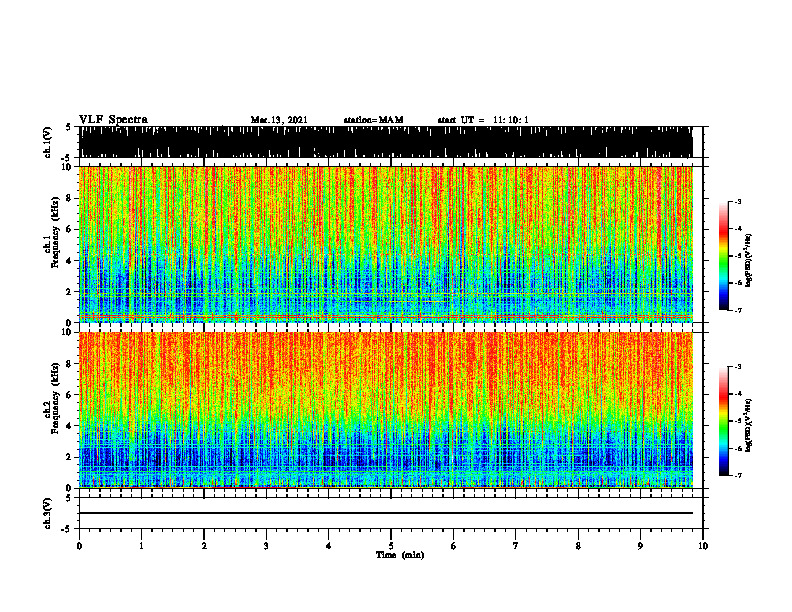Click the ch.1 voltage waveform panel

pos(386,142)
